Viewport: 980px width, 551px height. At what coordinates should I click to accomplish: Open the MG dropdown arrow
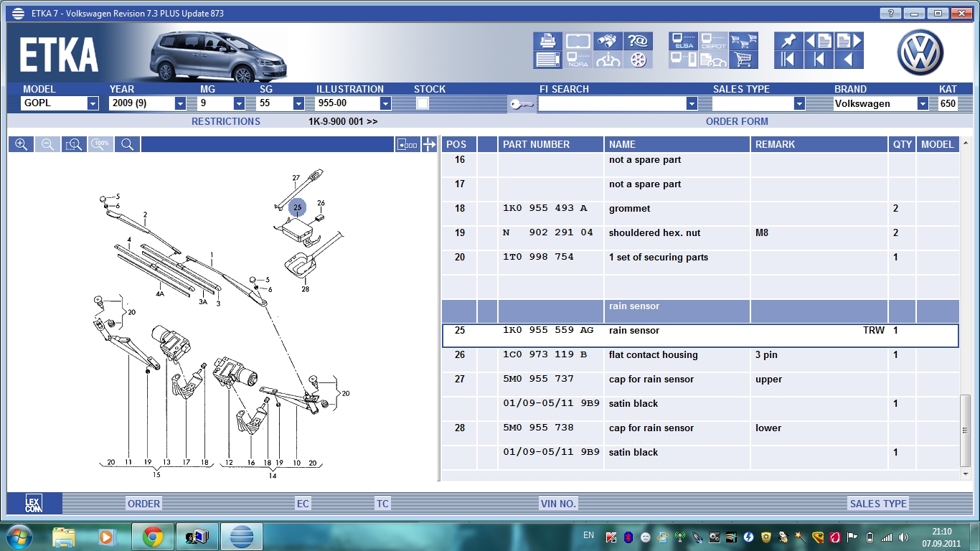pyautogui.click(x=240, y=103)
